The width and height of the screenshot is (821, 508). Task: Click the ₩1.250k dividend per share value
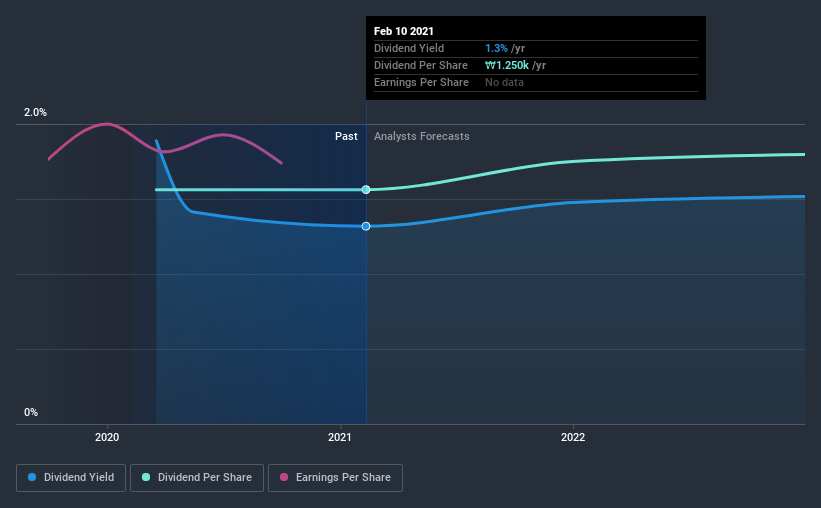[507, 65]
